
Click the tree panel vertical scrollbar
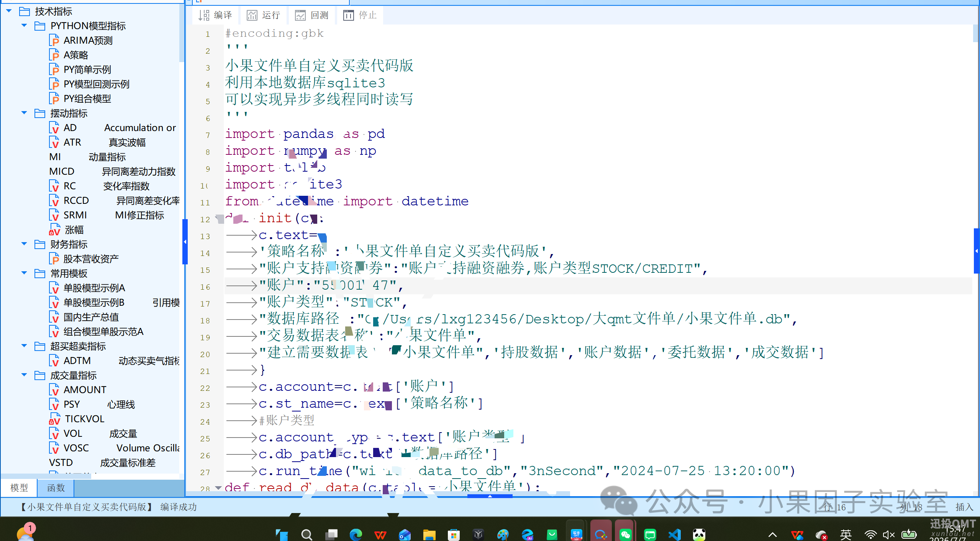pos(182,33)
